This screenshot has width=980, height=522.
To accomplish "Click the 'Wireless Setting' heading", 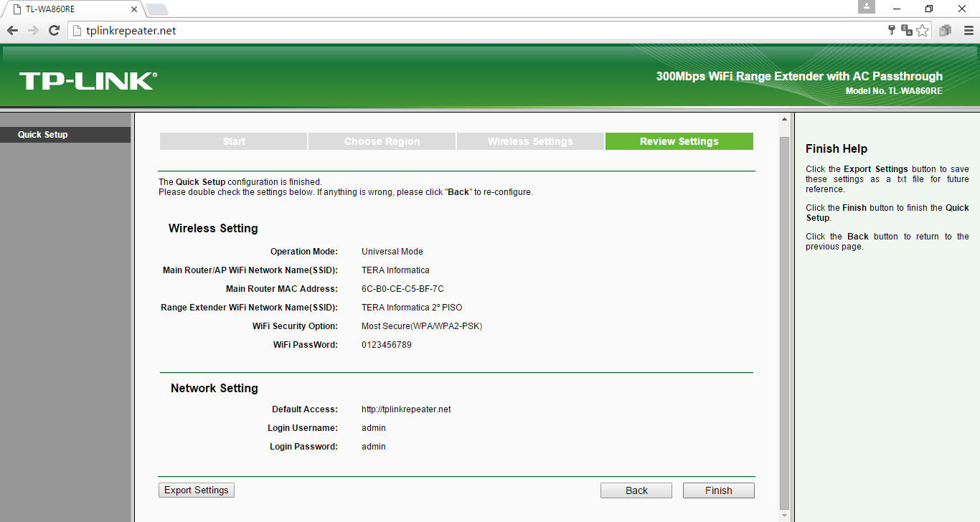I will [213, 229].
